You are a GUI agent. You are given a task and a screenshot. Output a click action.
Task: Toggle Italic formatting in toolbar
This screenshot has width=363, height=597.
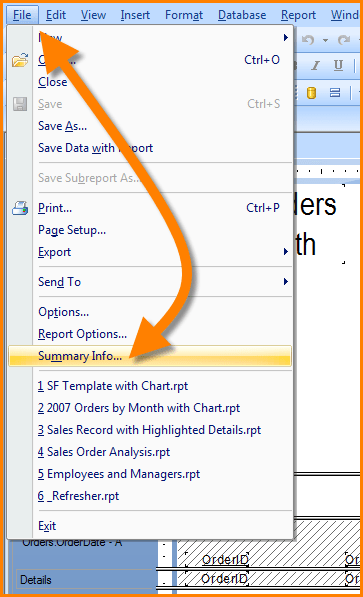pyautogui.click(x=315, y=66)
